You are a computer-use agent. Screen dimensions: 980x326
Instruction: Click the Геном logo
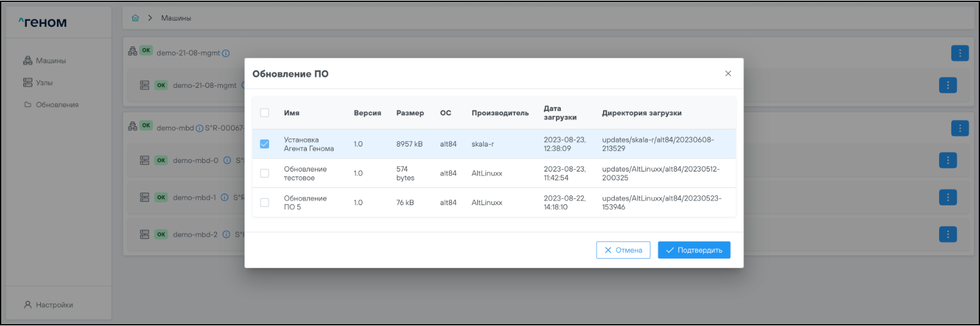43,23
